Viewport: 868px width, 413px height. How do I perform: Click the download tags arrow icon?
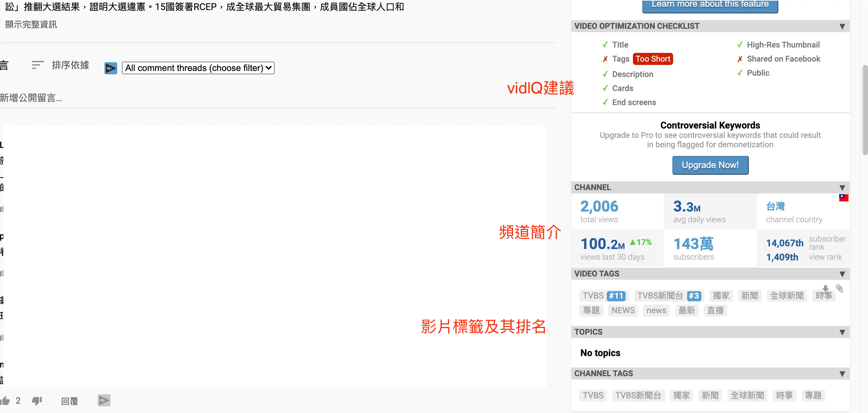pyautogui.click(x=825, y=288)
